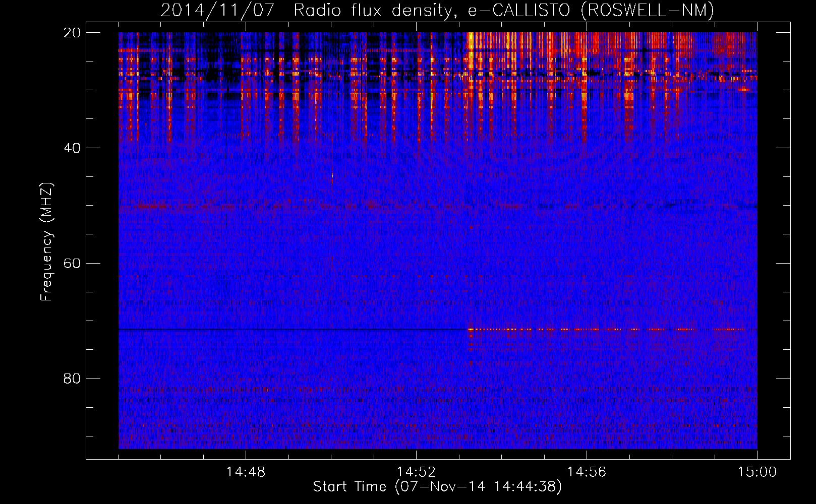Click the '20' frequency tick label
This screenshot has width=816, height=504.
click(72, 33)
